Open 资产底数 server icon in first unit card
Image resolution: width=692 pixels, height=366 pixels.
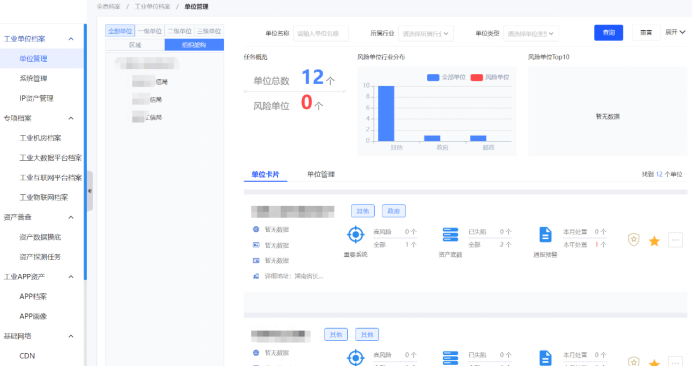click(x=450, y=234)
